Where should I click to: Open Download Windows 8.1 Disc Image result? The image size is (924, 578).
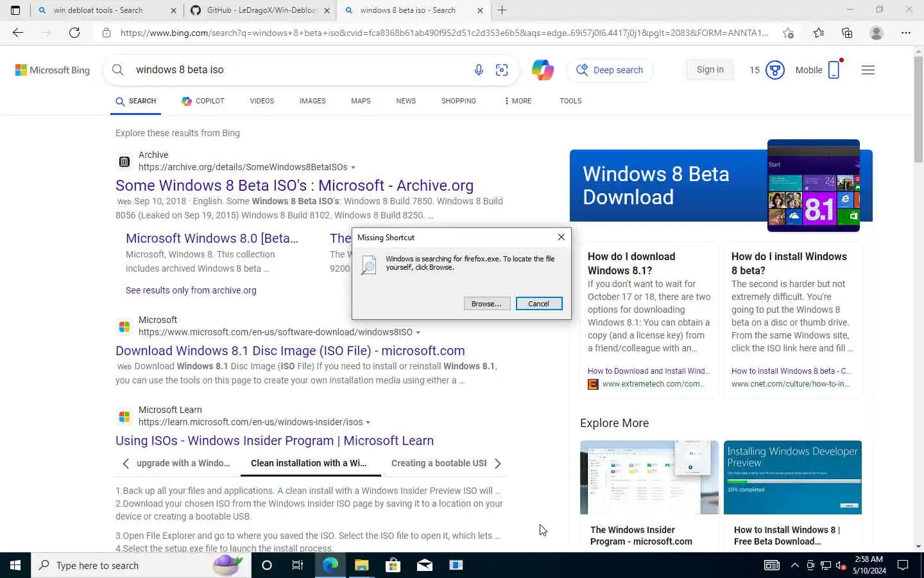(290, 351)
